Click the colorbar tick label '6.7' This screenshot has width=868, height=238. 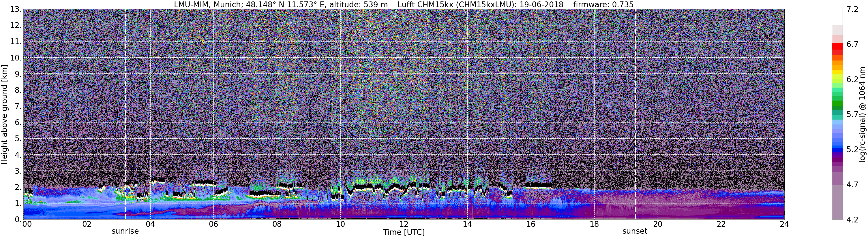point(852,44)
